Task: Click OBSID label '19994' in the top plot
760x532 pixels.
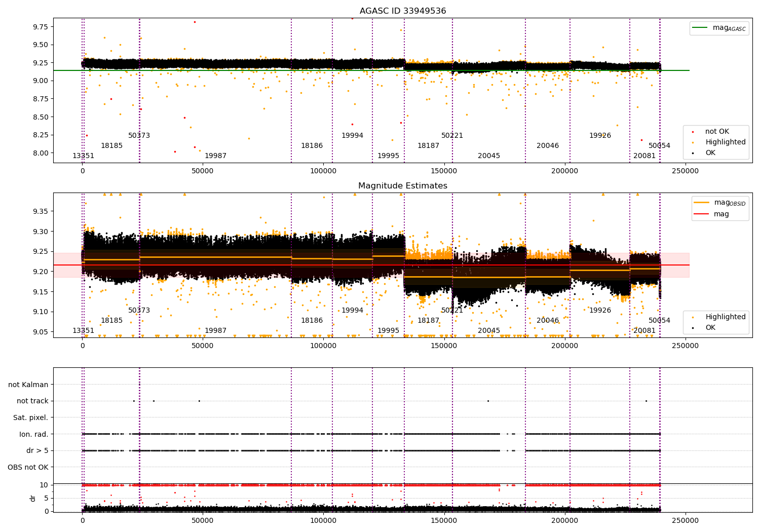Action: click(x=353, y=136)
